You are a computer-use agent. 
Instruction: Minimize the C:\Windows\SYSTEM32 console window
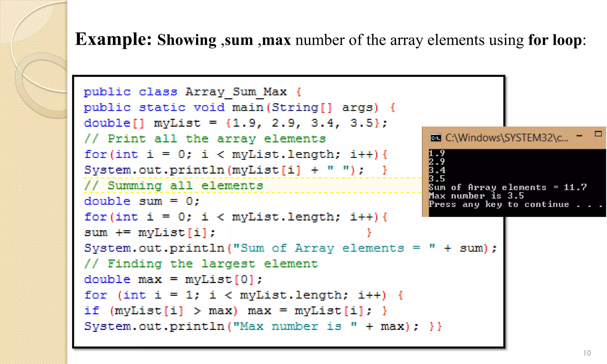click(x=579, y=136)
